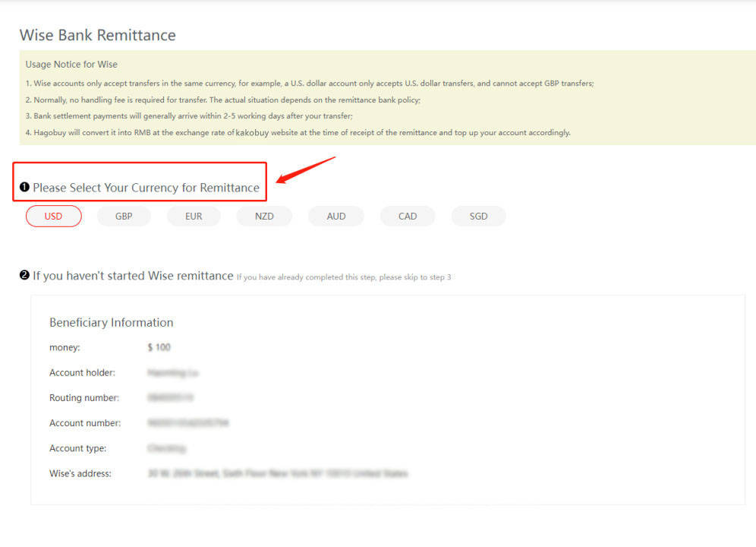Click notice line about same currency transfers
This screenshot has width=756, height=547.
(310, 84)
